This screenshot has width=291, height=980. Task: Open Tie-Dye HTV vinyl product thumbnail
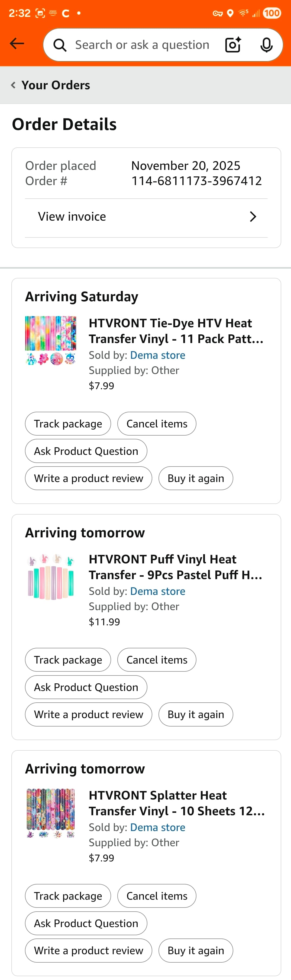(50, 341)
